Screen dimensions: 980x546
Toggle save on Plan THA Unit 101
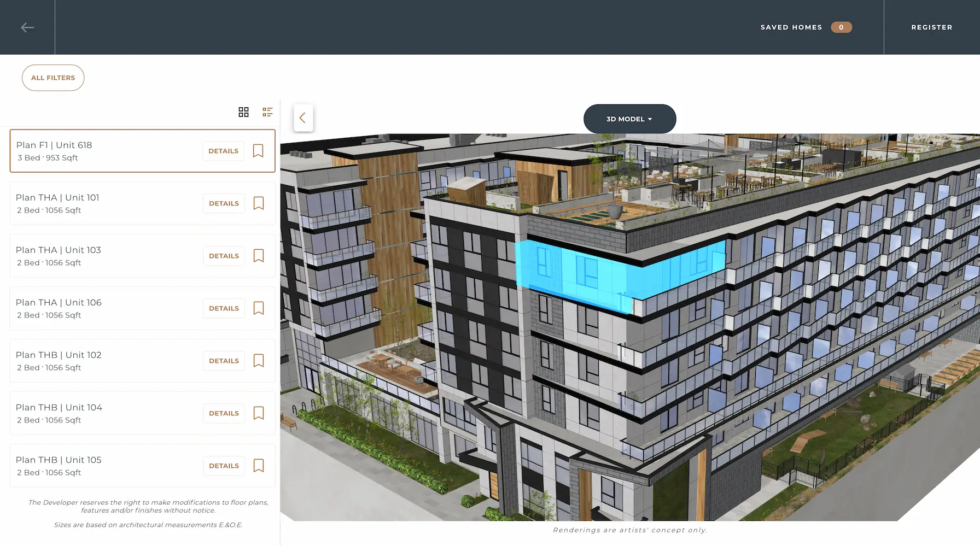(x=258, y=203)
